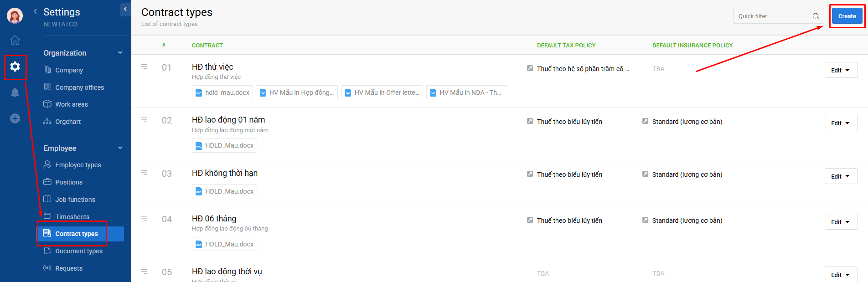Open the settings gear icon
This screenshot has height=282, width=868.
pyautogui.click(x=15, y=67)
